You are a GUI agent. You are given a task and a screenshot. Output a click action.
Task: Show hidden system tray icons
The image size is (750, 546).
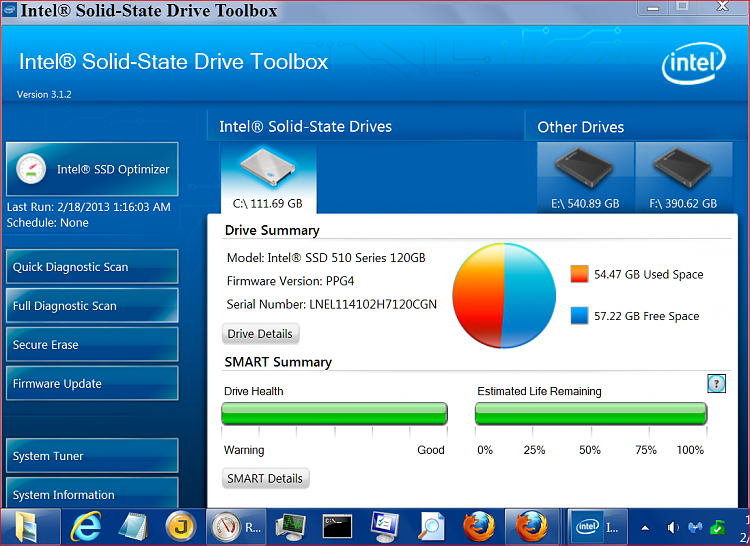645,528
